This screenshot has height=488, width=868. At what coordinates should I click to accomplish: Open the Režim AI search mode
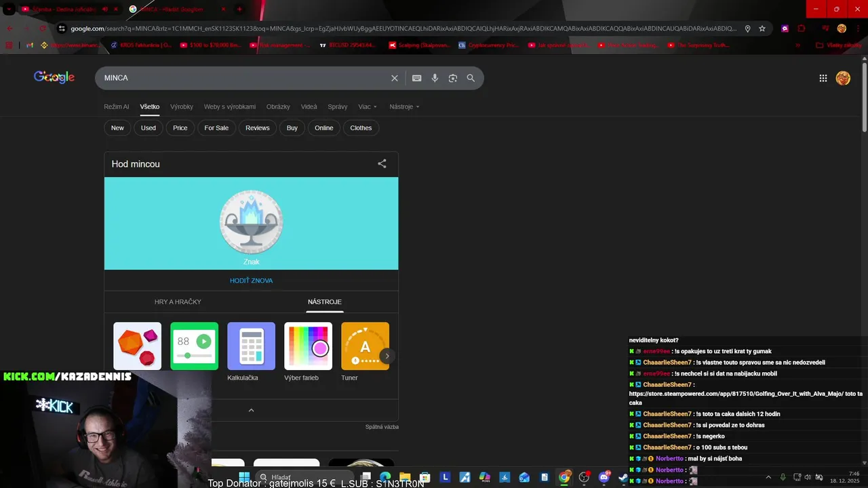click(x=116, y=106)
